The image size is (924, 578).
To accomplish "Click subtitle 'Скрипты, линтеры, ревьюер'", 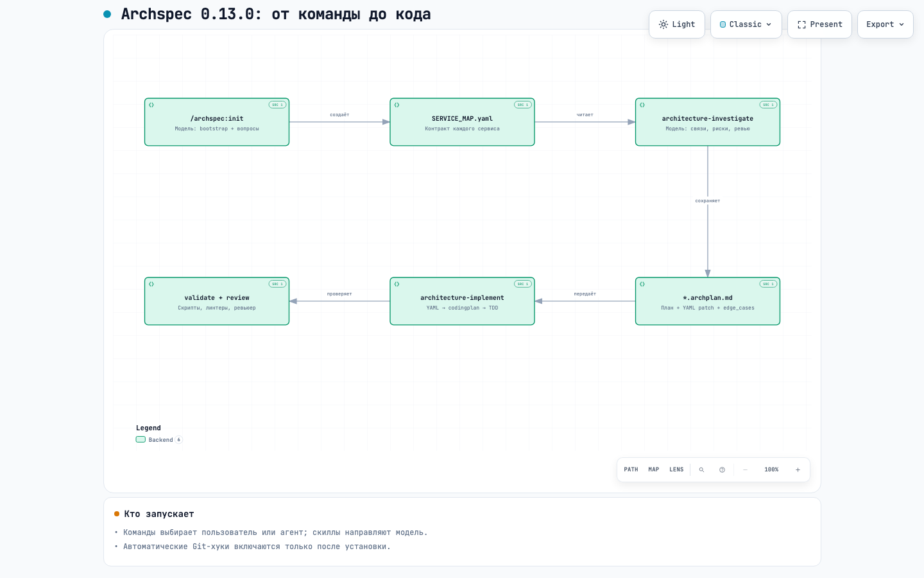I will [x=217, y=308].
